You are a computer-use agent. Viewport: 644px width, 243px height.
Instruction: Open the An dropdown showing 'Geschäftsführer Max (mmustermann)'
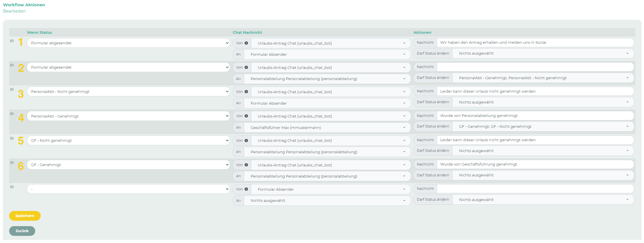tap(327, 128)
